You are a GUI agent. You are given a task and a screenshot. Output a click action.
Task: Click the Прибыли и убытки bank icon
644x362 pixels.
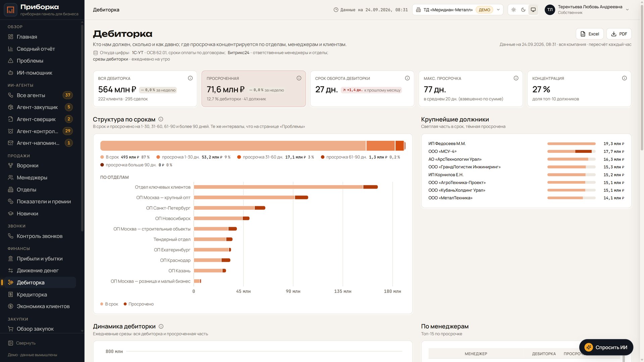[10, 258]
